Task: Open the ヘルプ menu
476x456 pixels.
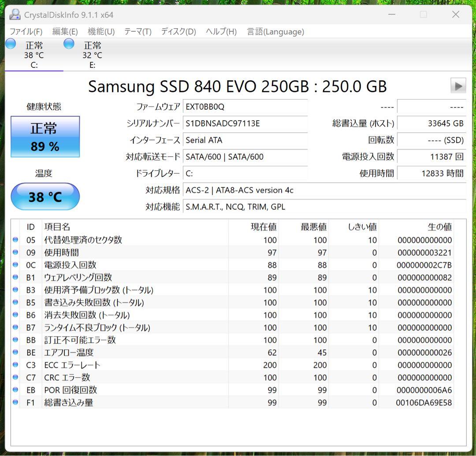Action: [x=220, y=32]
